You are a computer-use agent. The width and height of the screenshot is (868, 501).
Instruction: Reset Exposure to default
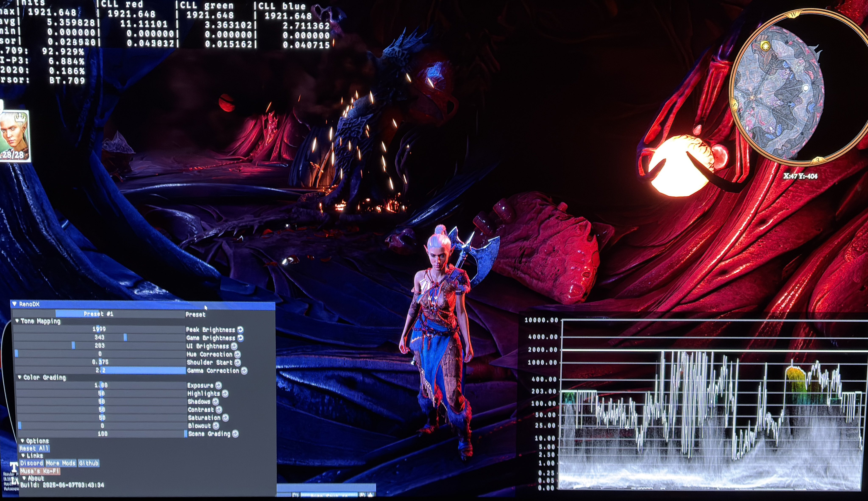coord(219,385)
